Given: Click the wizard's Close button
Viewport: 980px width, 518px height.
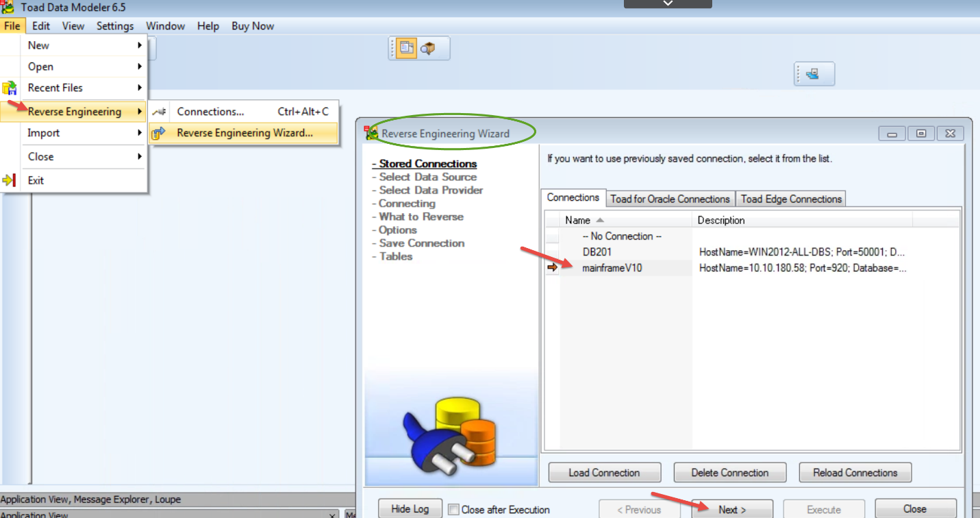Looking at the screenshot, I should [916, 509].
